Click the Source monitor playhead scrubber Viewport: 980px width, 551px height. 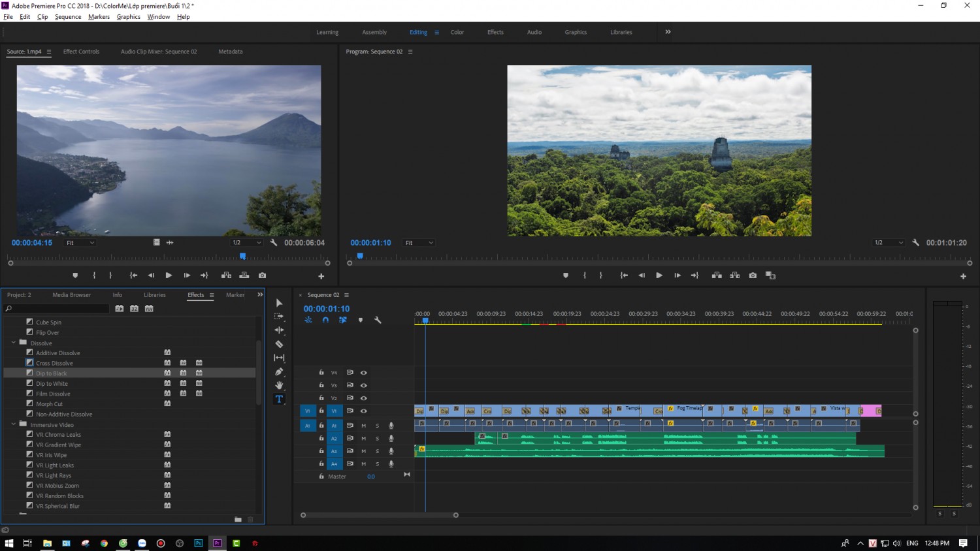point(243,257)
